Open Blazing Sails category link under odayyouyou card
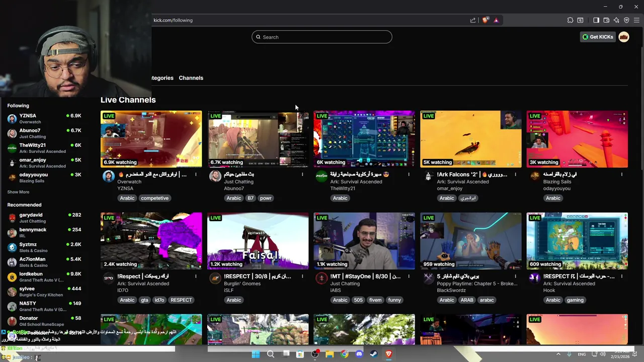This screenshot has height=362, width=644. 556,182
